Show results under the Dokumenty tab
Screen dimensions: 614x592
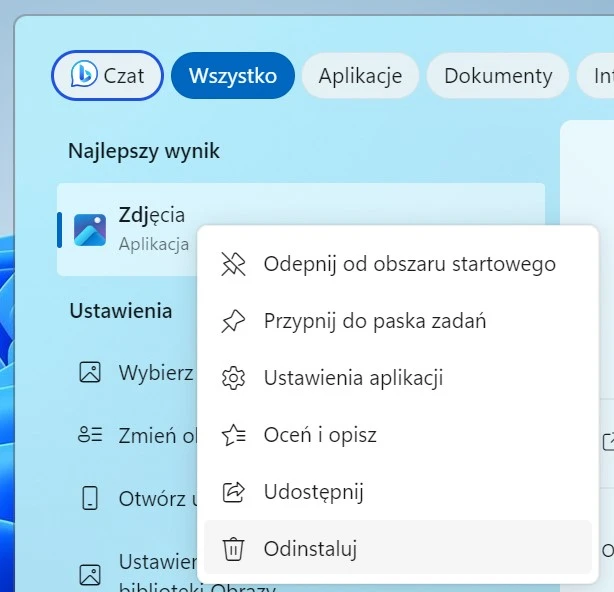click(498, 76)
